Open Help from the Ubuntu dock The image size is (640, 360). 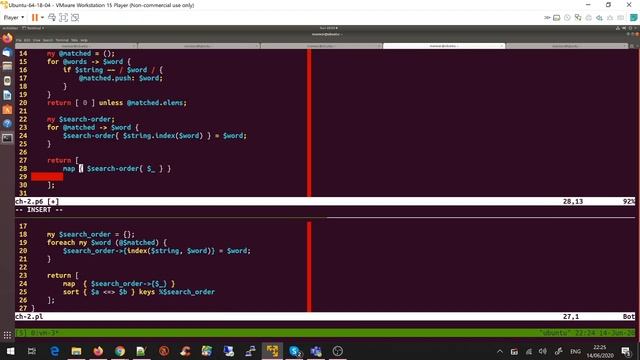coord(7,124)
